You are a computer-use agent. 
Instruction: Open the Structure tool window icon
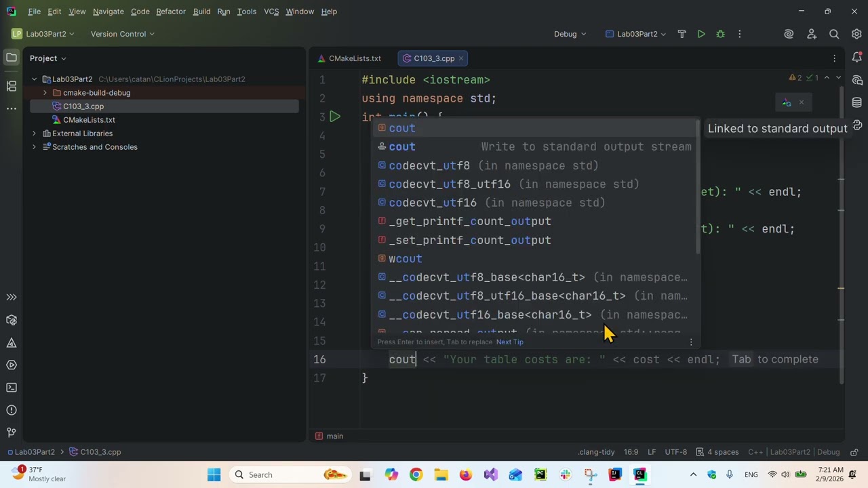(12, 85)
